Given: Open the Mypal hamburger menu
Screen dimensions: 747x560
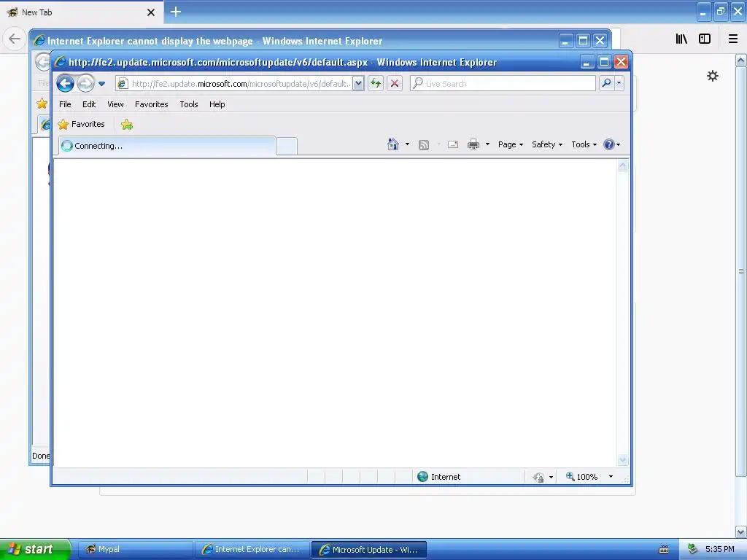Looking at the screenshot, I should click(733, 39).
